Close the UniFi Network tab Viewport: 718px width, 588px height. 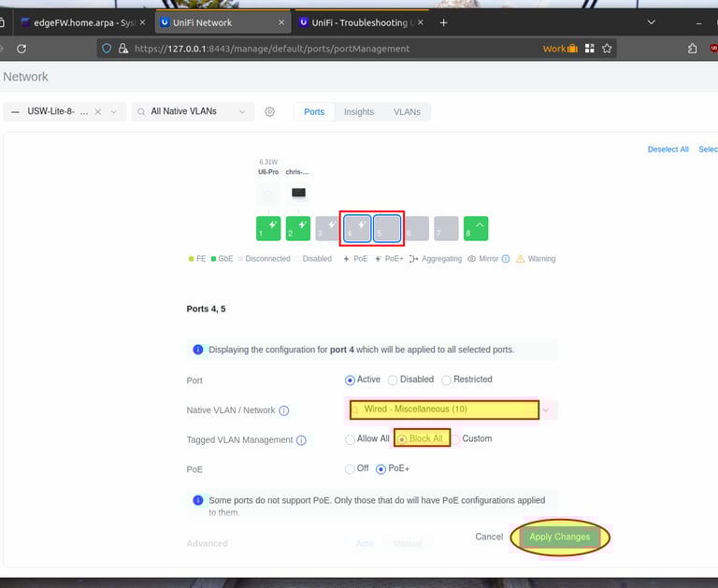pyautogui.click(x=281, y=22)
